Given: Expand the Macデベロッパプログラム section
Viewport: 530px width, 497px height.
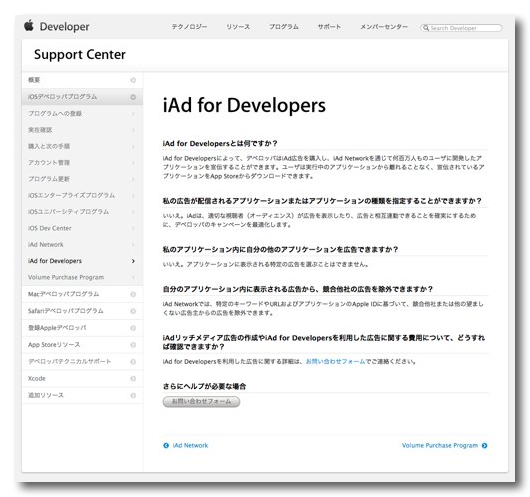Looking at the screenshot, I should point(133,294).
